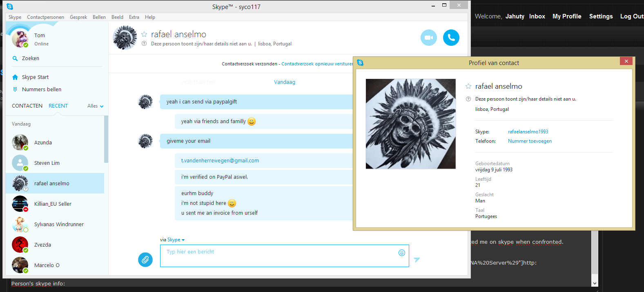Click Azunda's contact avatar

(x=20, y=142)
